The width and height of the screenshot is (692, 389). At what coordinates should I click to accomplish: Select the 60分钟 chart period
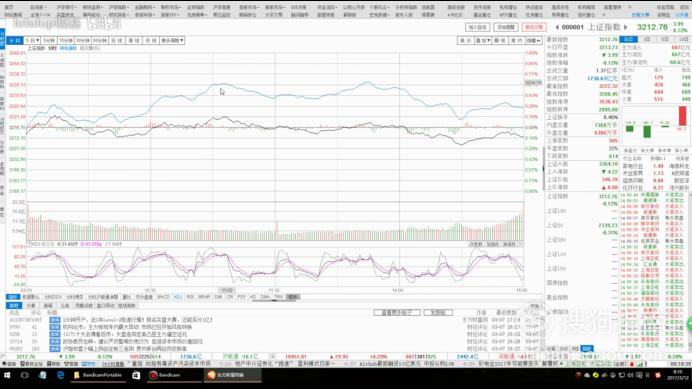100,40
